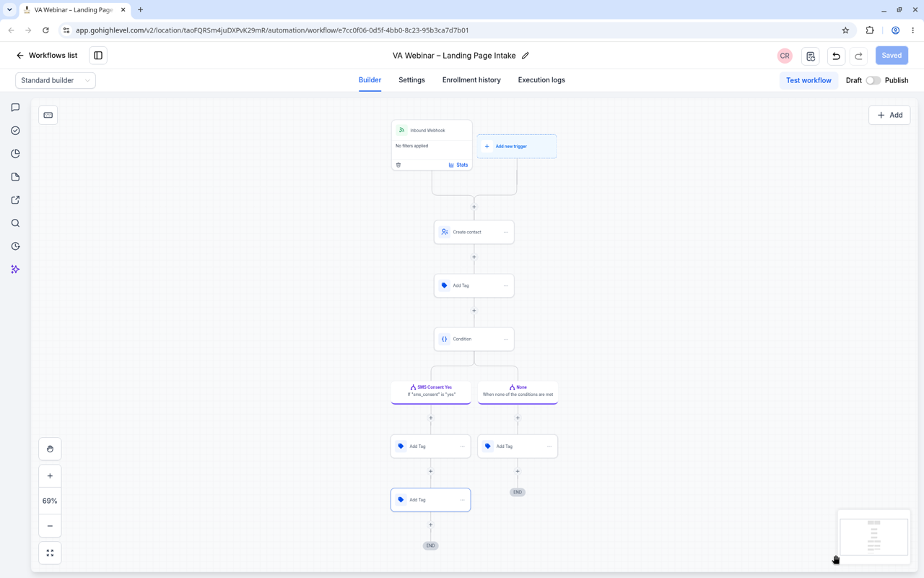Open the search sidebar icon
924x578 pixels.
[15, 223]
